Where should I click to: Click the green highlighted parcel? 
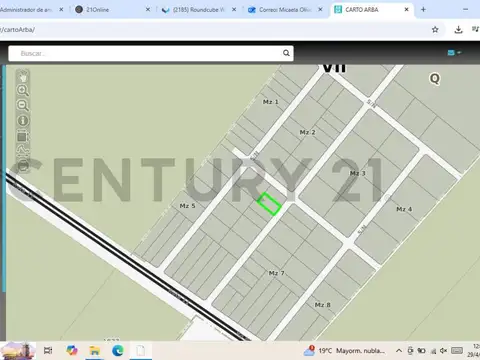[269, 203]
